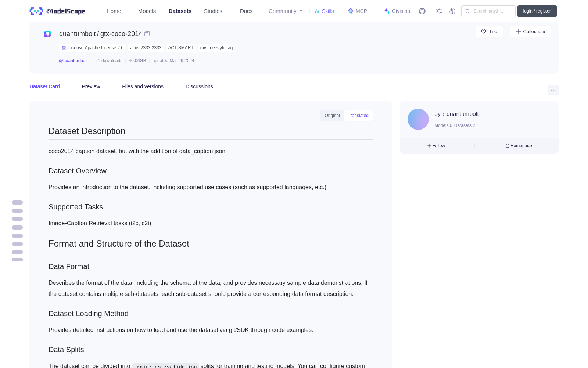Switch card view to Original

coord(332,116)
